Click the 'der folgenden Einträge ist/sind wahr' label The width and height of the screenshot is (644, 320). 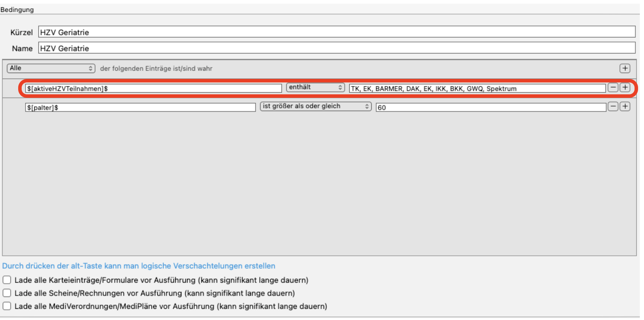(x=156, y=68)
